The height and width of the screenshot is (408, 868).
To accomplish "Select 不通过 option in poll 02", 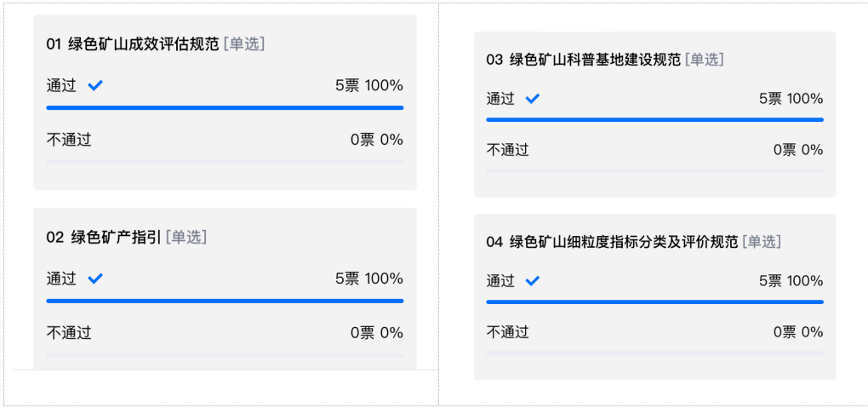I will pyautogui.click(x=69, y=333).
